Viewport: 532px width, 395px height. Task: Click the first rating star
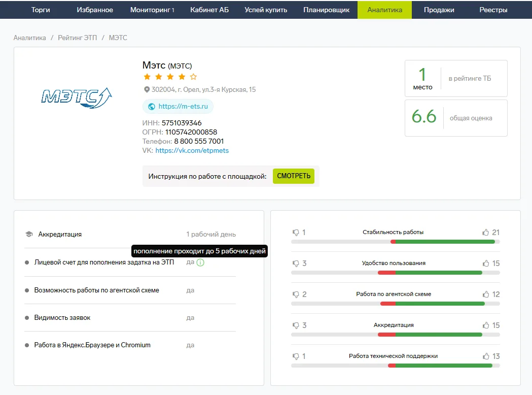point(147,77)
